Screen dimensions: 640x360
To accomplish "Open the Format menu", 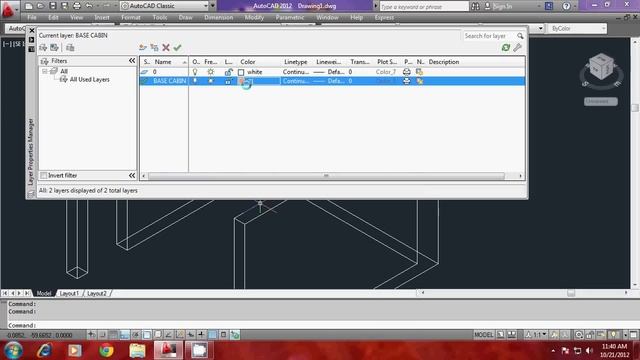I will coord(131,18).
